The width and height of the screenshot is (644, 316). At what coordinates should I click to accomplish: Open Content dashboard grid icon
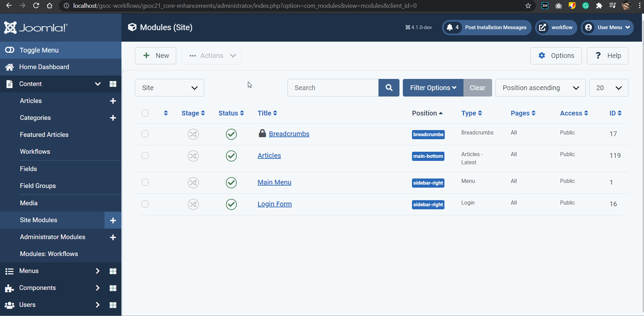tap(113, 84)
